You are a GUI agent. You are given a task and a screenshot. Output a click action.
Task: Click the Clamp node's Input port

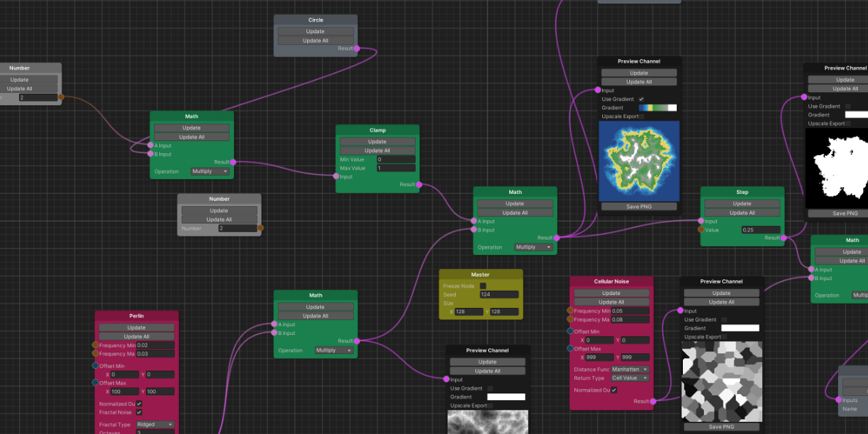[336, 176]
